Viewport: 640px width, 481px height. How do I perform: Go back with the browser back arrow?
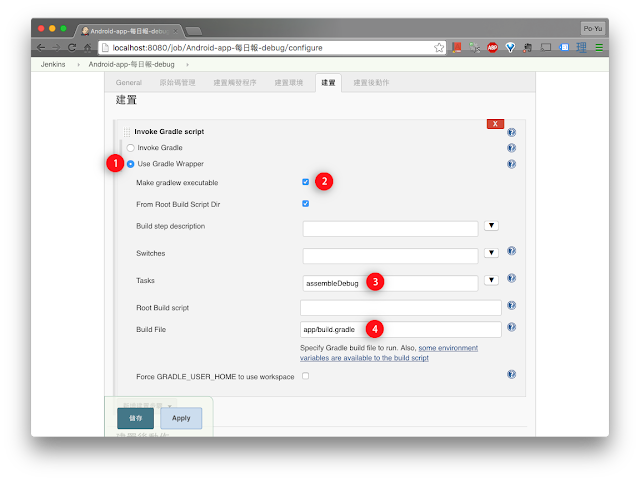pyautogui.click(x=41, y=48)
